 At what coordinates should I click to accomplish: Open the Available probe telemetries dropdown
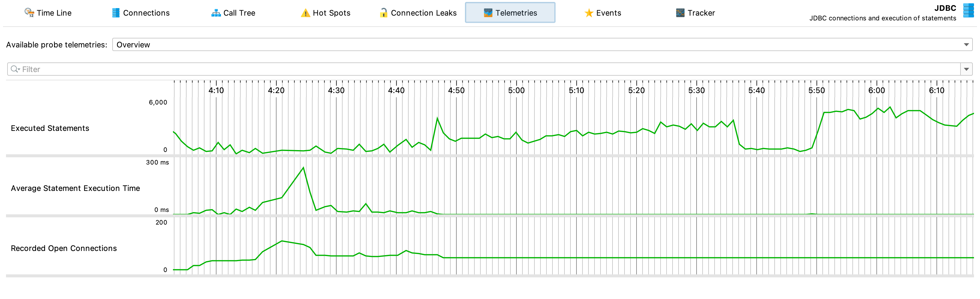(x=542, y=44)
